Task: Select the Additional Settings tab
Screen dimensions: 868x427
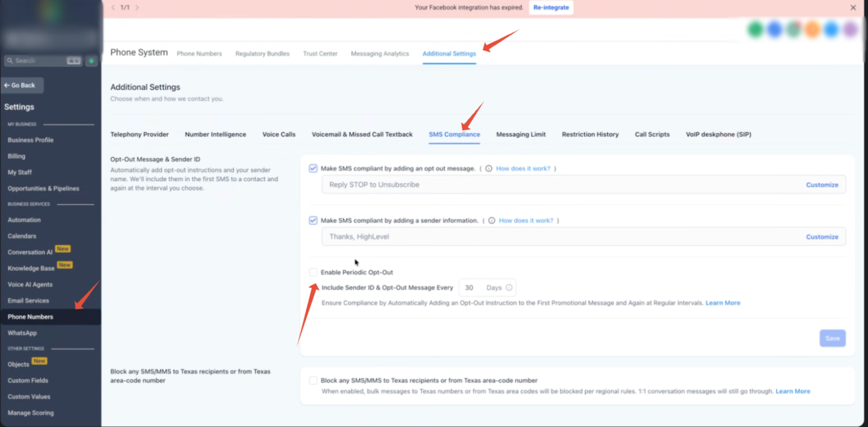Action: (x=449, y=53)
